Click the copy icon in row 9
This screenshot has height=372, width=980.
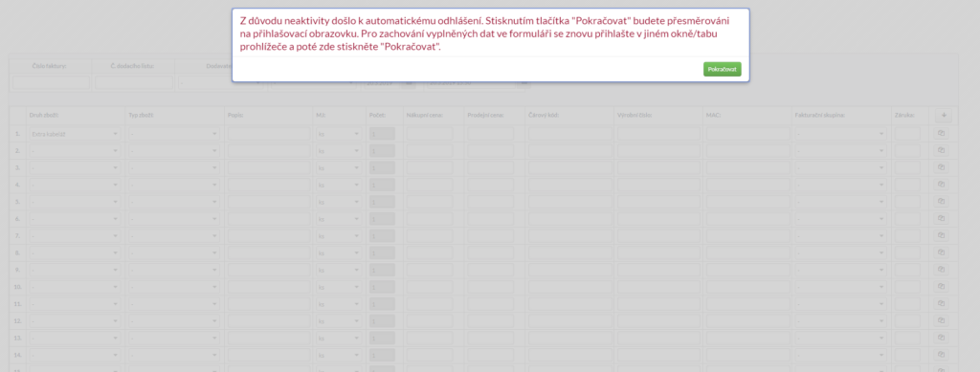pos(943,270)
